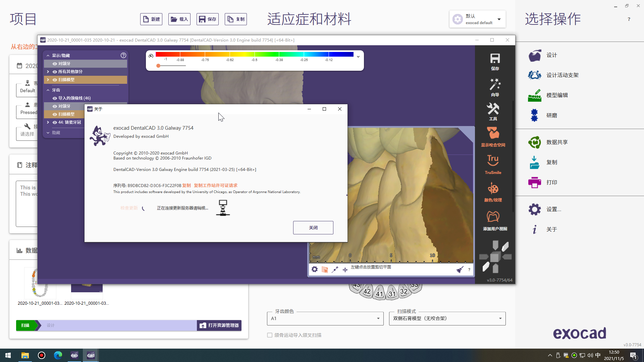644x362 pixels.
Task: Select 扫描 workflow step tab
Action: (x=25, y=325)
